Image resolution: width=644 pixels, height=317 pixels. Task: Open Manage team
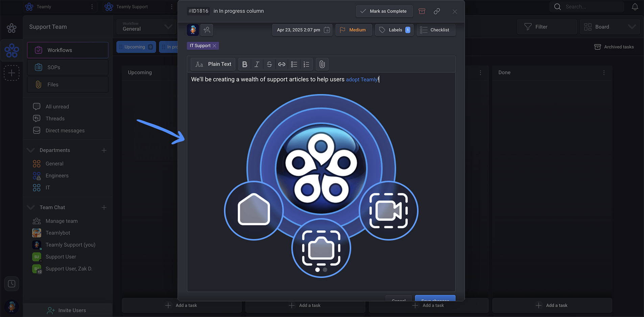pos(62,221)
